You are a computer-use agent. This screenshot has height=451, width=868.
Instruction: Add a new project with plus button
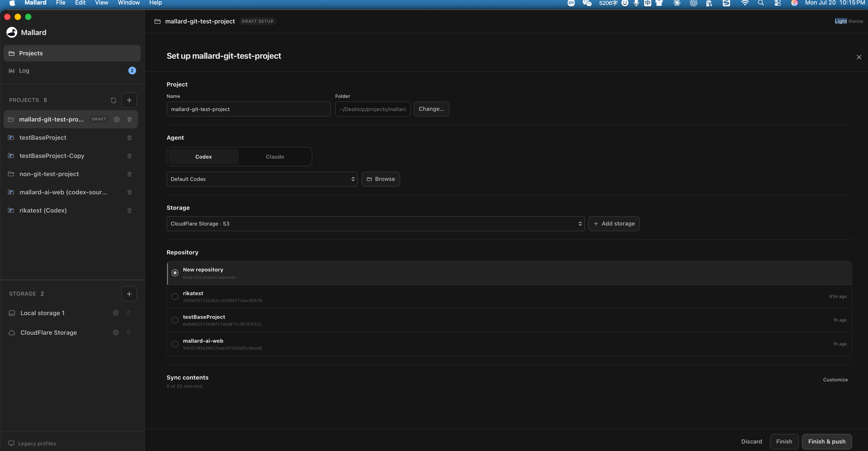point(129,100)
